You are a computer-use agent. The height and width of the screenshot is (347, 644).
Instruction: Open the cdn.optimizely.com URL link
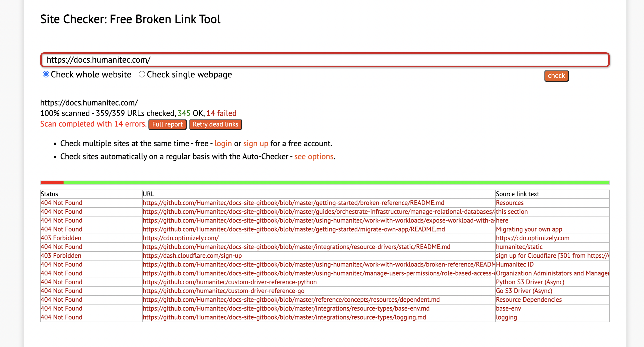[x=181, y=238]
